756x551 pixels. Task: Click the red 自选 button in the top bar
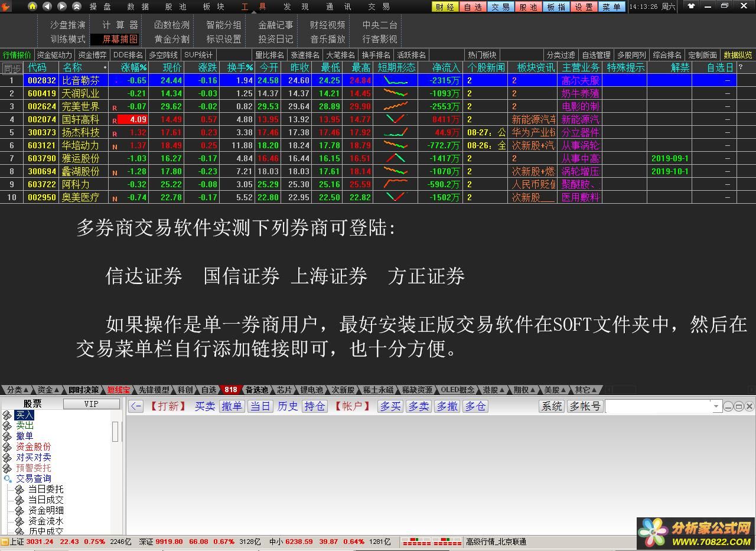tap(473, 7)
